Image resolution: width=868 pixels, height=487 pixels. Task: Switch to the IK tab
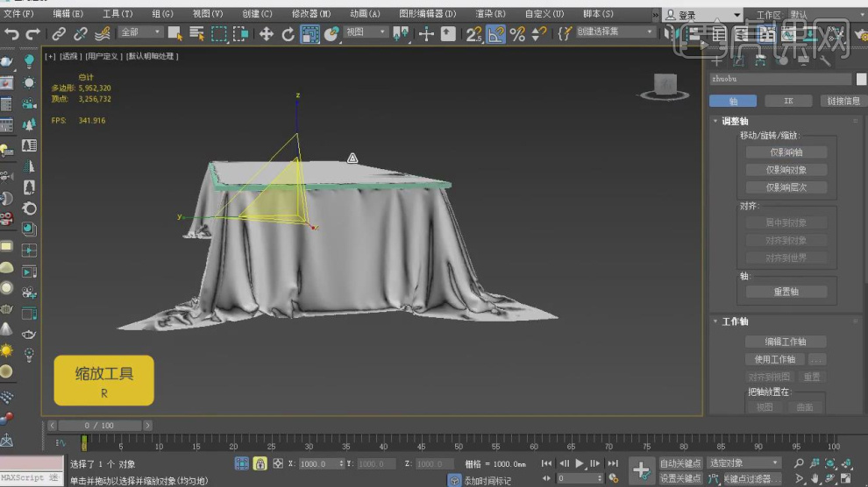(x=787, y=101)
